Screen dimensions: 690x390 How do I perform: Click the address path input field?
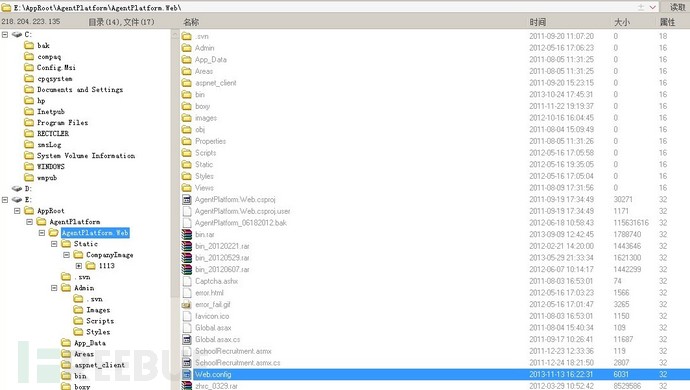pos(323,7)
